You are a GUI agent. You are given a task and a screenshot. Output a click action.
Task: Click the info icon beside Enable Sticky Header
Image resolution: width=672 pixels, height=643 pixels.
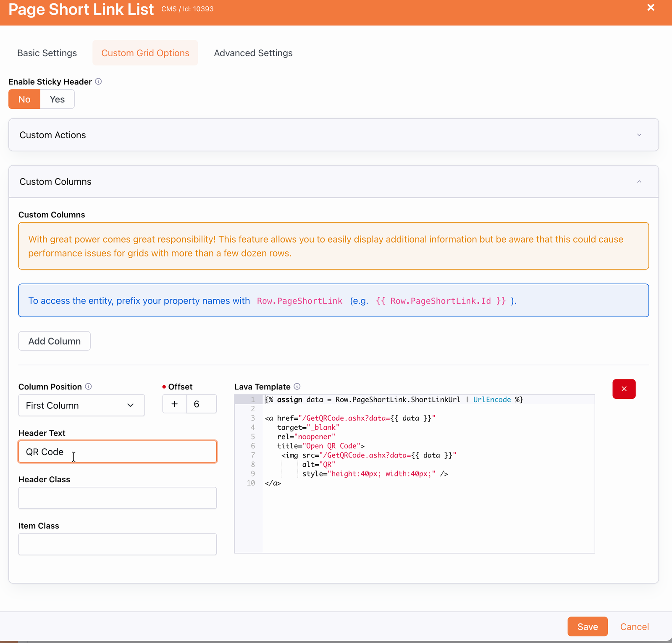(98, 81)
